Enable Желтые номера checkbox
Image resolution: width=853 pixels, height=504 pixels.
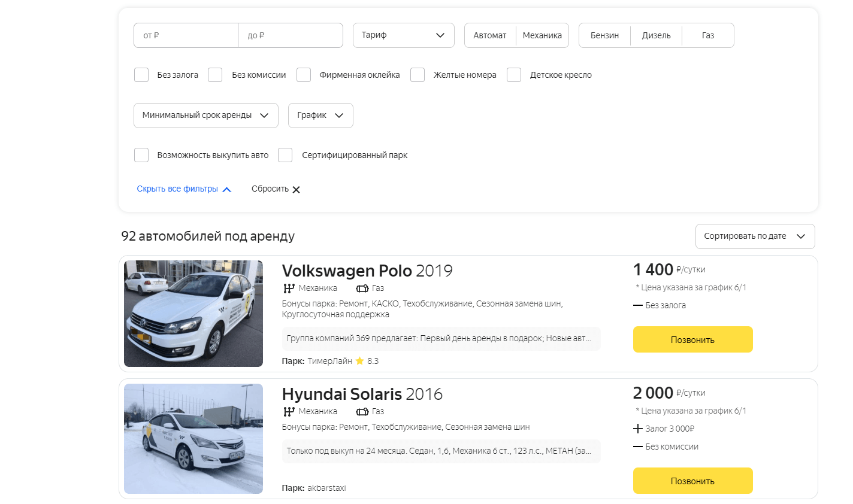[418, 75]
